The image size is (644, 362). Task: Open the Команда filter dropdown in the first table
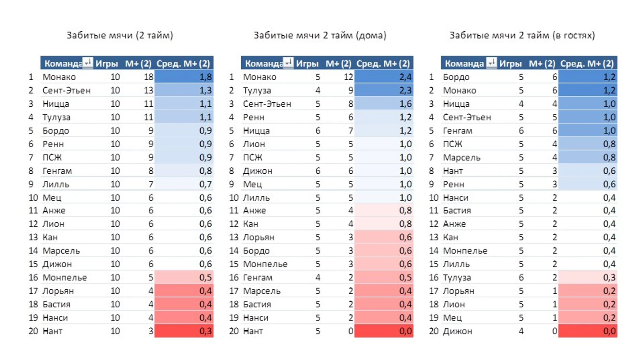click(88, 63)
